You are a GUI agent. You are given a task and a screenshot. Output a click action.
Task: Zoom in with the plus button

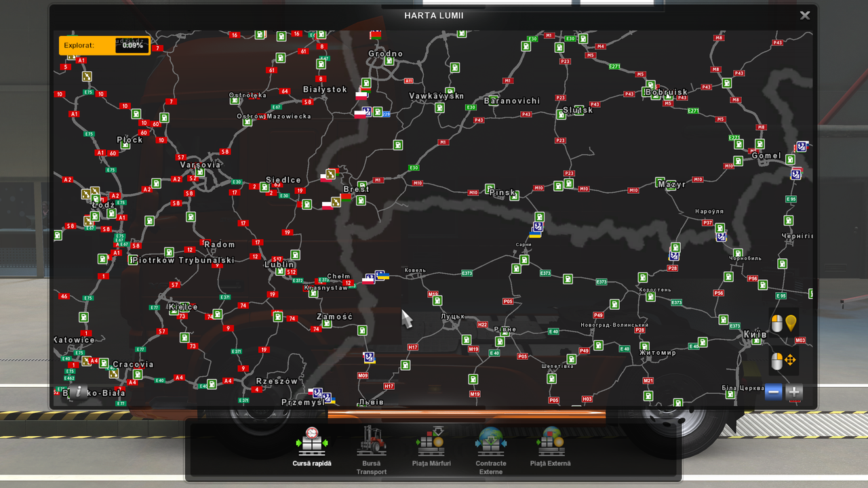[x=794, y=392]
